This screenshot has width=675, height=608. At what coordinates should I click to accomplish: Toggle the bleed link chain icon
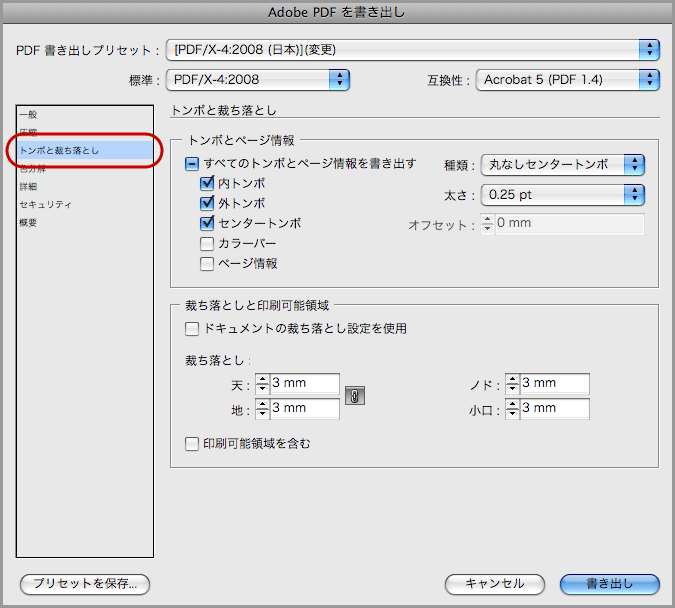tap(355, 395)
